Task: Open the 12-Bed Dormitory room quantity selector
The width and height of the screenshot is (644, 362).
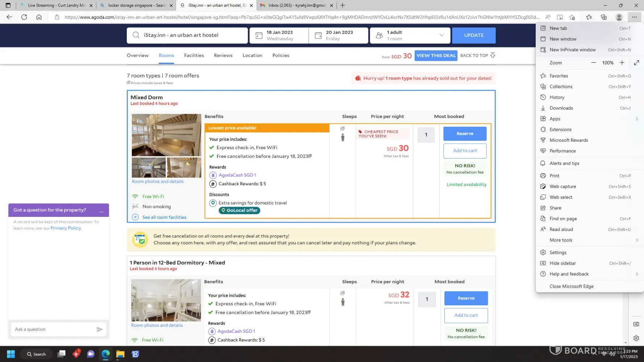Action: (x=427, y=299)
